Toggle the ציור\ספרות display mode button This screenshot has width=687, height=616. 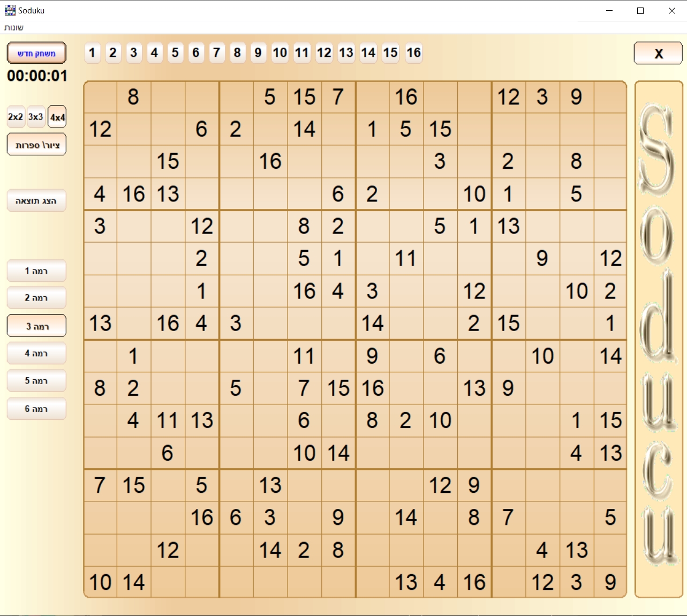point(36,145)
